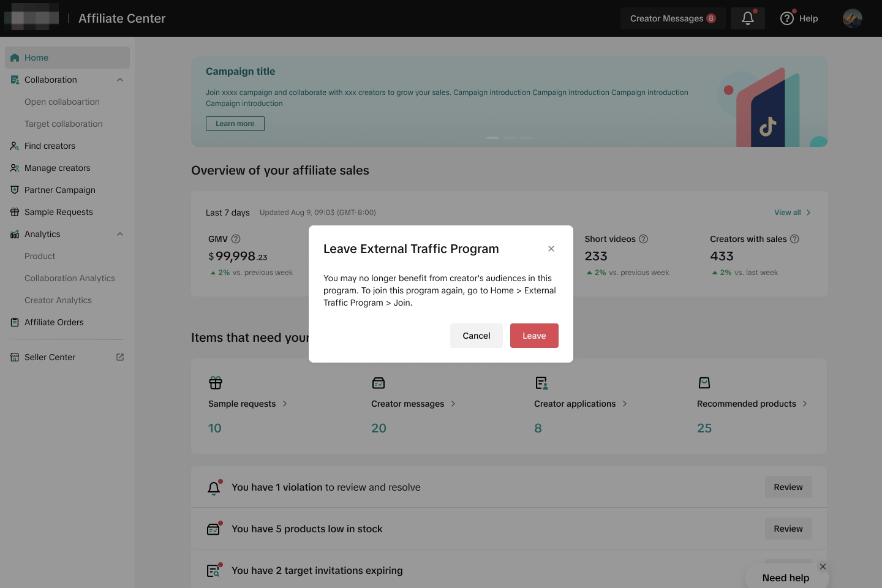882x588 pixels.
Task: Expand Creator applications with its chevron
Action: coord(625,404)
